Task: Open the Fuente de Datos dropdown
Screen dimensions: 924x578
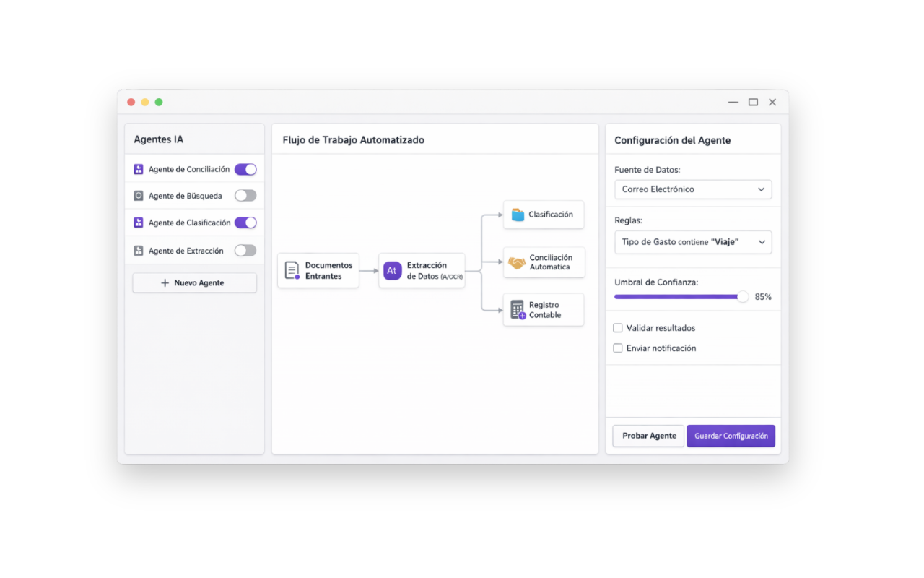Action: coord(693,189)
